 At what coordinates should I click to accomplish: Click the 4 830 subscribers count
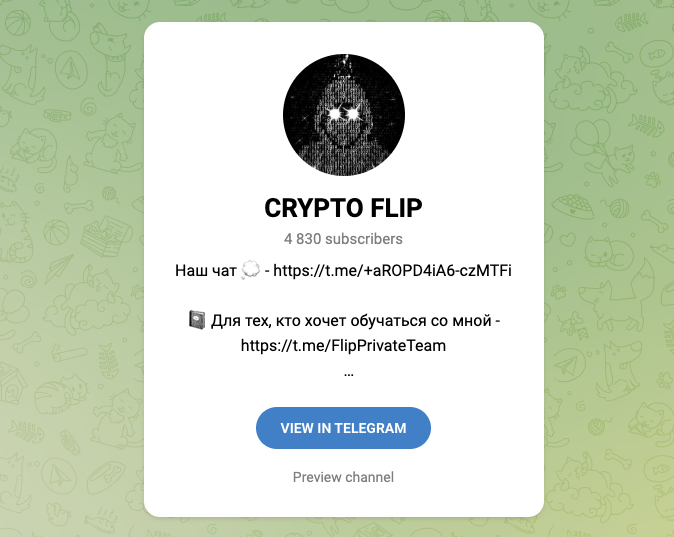343,239
